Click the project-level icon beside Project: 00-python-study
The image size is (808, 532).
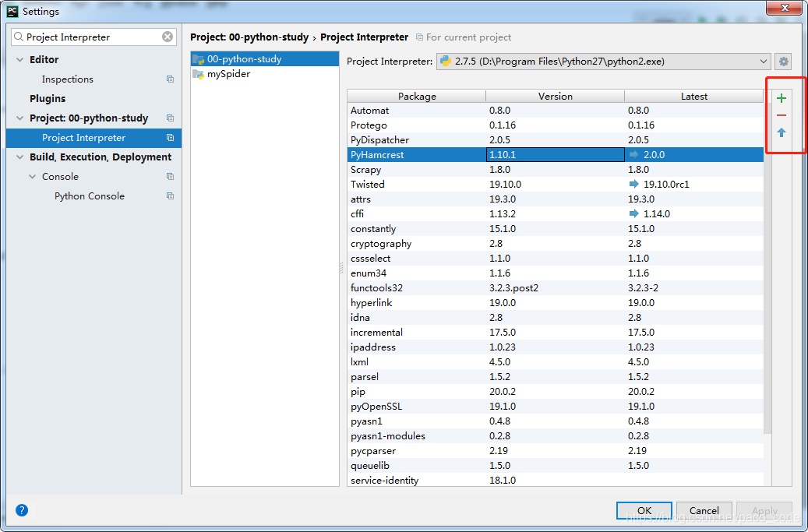click(x=170, y=118)
